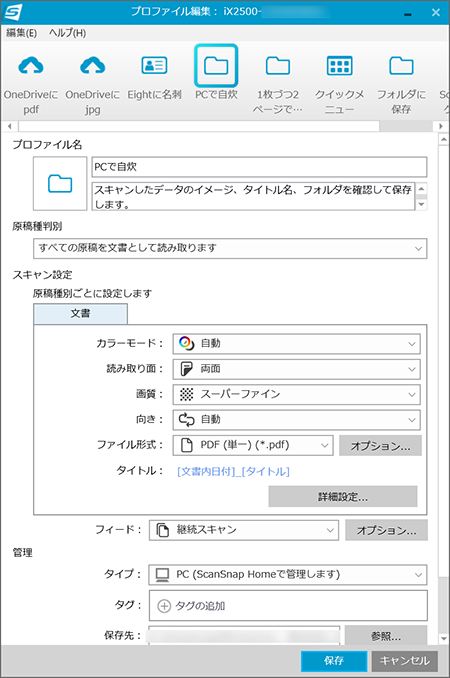Select the 'PCで自炊' profile icon
The image size is (450, 678).
216,66
